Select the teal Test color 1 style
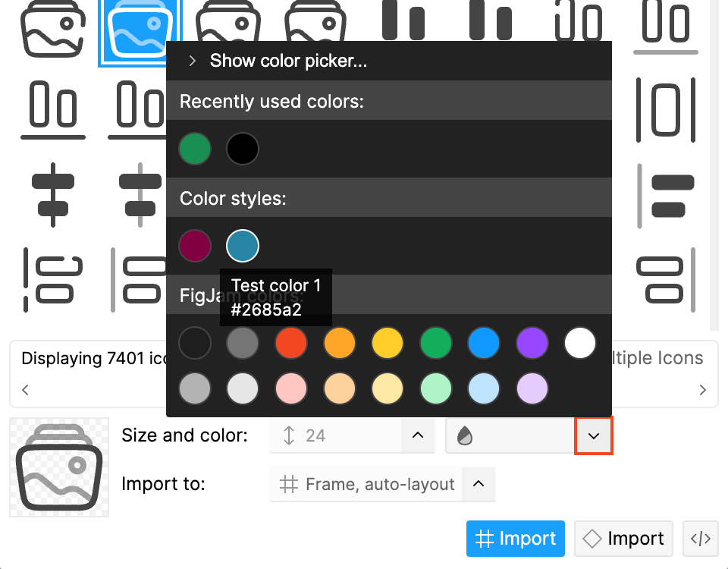The height and width of the screenshot is (569, 728). coord(242,246)
